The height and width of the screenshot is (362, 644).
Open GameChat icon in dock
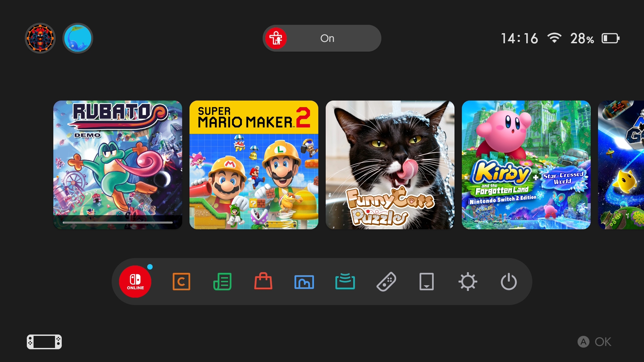(181, 282)
